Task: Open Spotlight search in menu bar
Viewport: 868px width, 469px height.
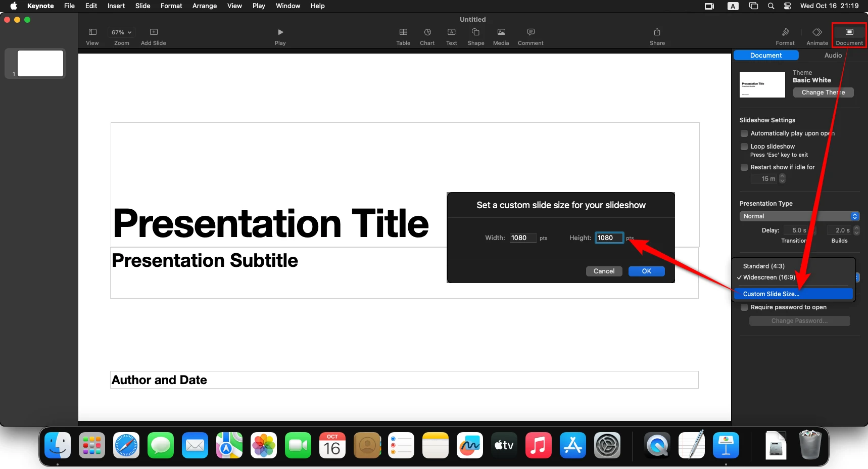Action: [x=771, y=6]
